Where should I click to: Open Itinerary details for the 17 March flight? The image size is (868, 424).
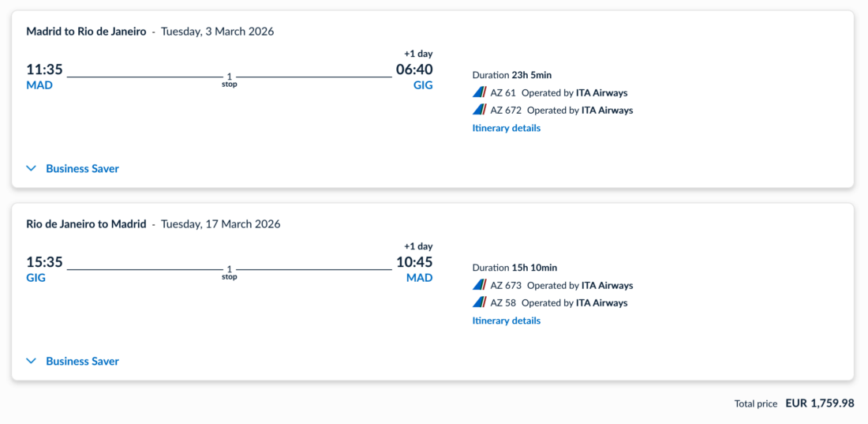pos(507,321)
